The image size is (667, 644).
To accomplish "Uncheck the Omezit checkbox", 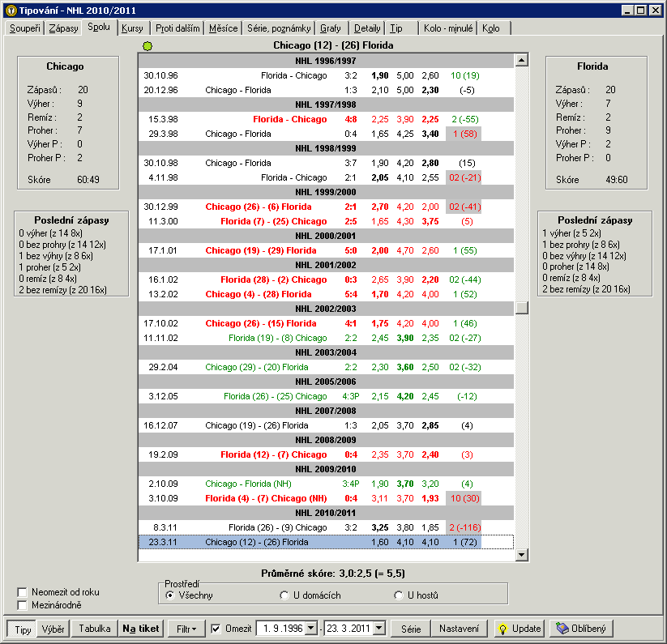I will pos(216,629).
